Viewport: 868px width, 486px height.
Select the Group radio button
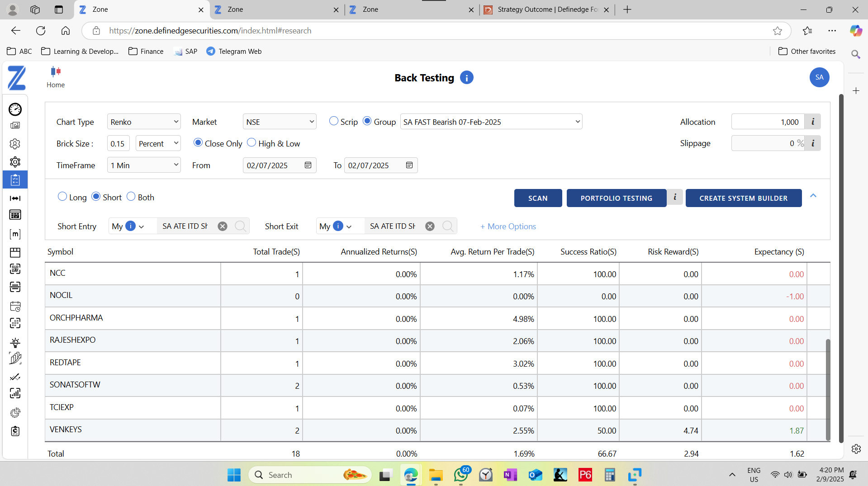click(x=367, y=121)
